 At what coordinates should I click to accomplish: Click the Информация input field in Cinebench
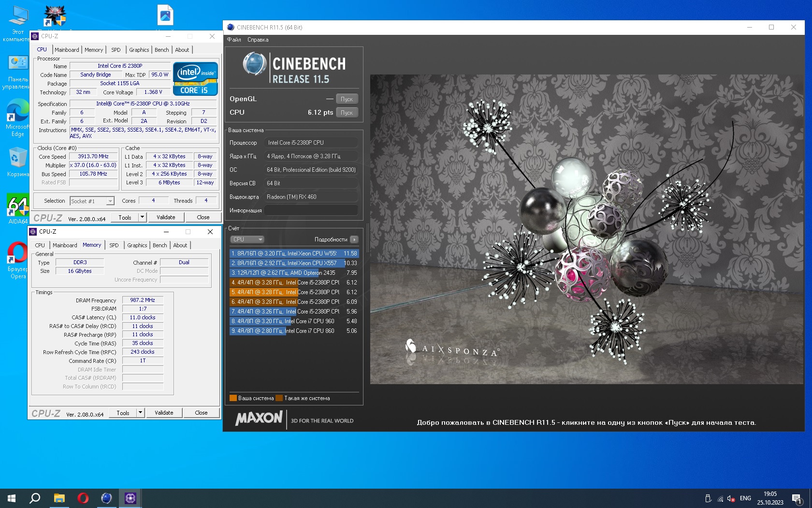click(x=311, y=210)
